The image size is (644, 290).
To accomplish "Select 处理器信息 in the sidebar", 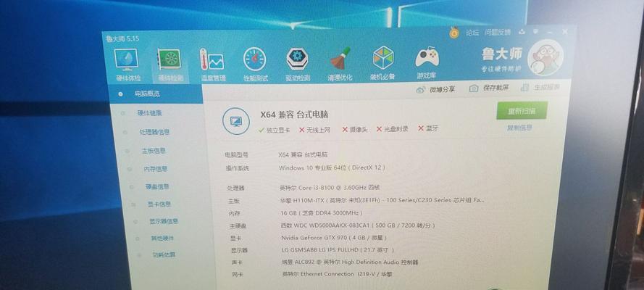I will click(154, 132).
